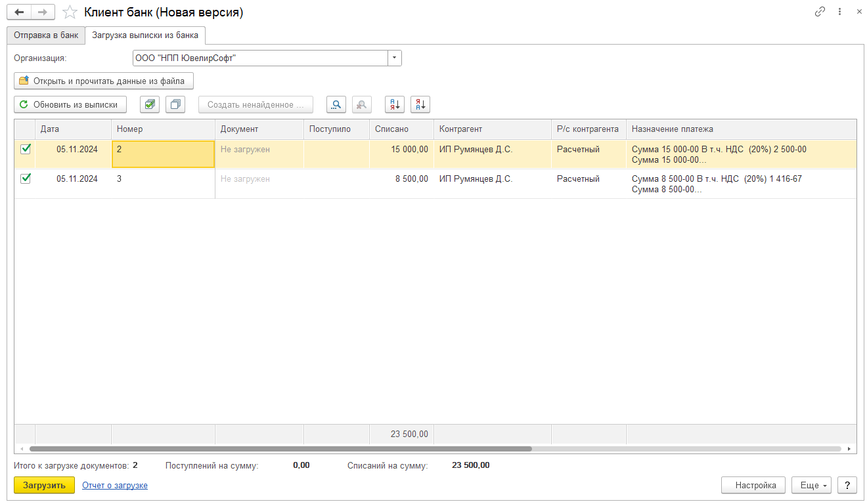The image size is (867, 504).
Task: Click scrollbar right arrow
Action: 849,449
